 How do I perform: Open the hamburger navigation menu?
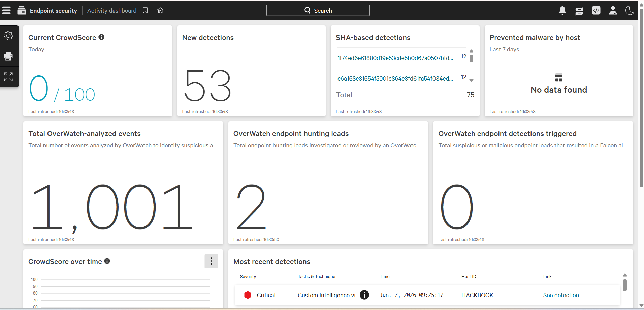(x=6, y=10)
